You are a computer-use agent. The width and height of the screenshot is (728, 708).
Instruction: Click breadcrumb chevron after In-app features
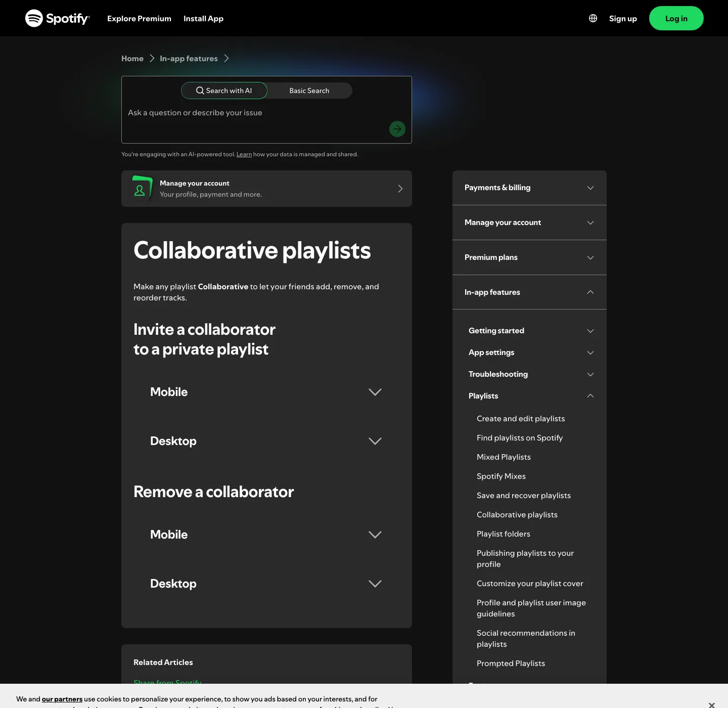pos(226,59)
